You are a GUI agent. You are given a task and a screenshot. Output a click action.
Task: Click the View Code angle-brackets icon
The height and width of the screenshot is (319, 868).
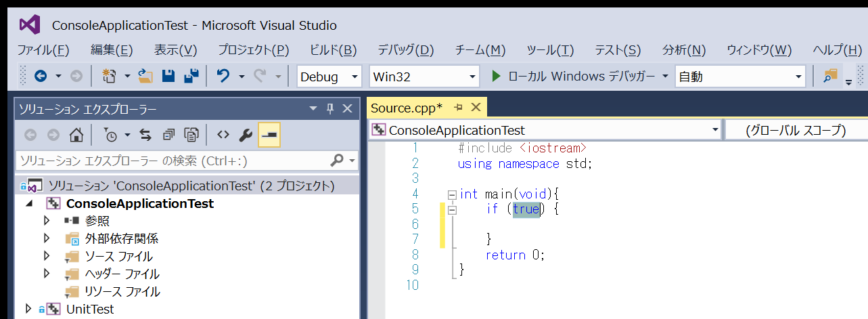coord(223,135)
